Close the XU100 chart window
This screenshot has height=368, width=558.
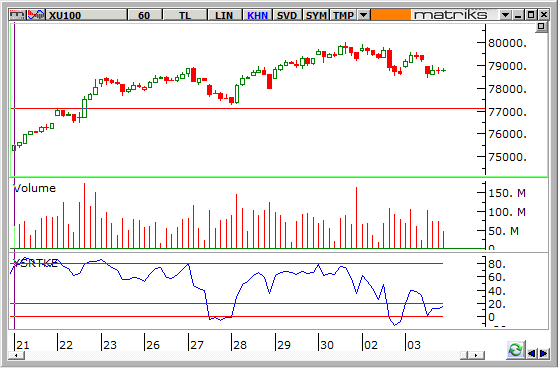[x=543, y=15]
